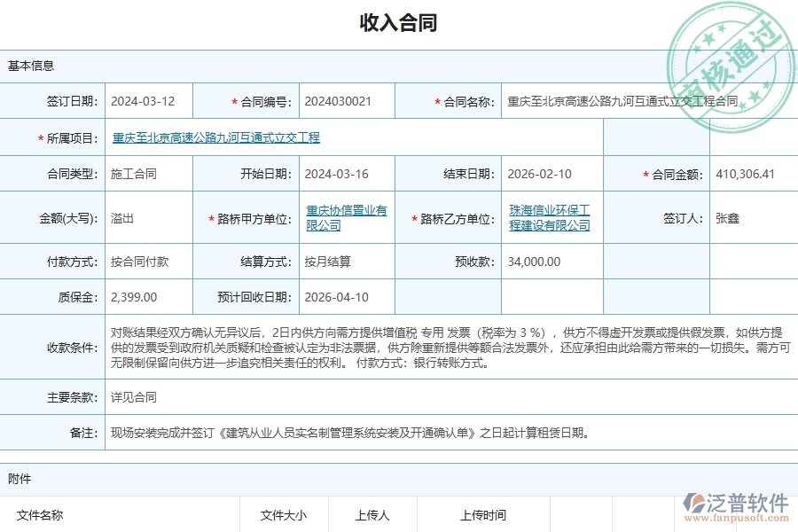
Task: Open project link 重庆至北京高速公路九河互通式立交工程
Action: click(x=215, y=137)
